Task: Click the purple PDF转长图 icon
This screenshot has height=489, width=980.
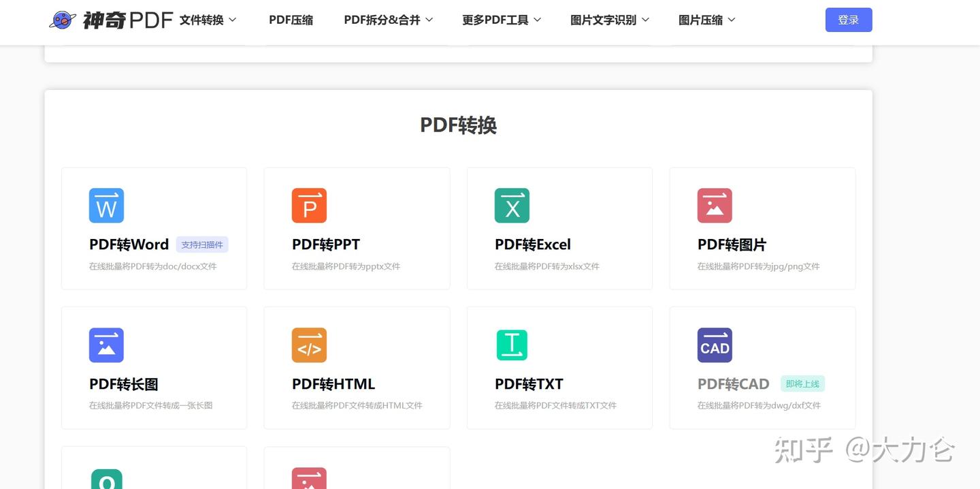Action: point(106,345)
